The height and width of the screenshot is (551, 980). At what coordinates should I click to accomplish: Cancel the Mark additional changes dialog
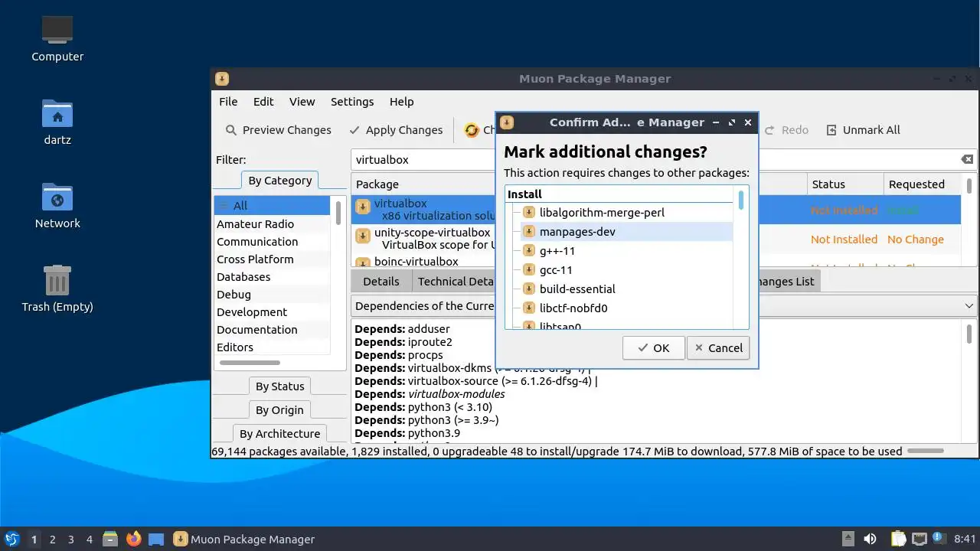pos(718,347)
